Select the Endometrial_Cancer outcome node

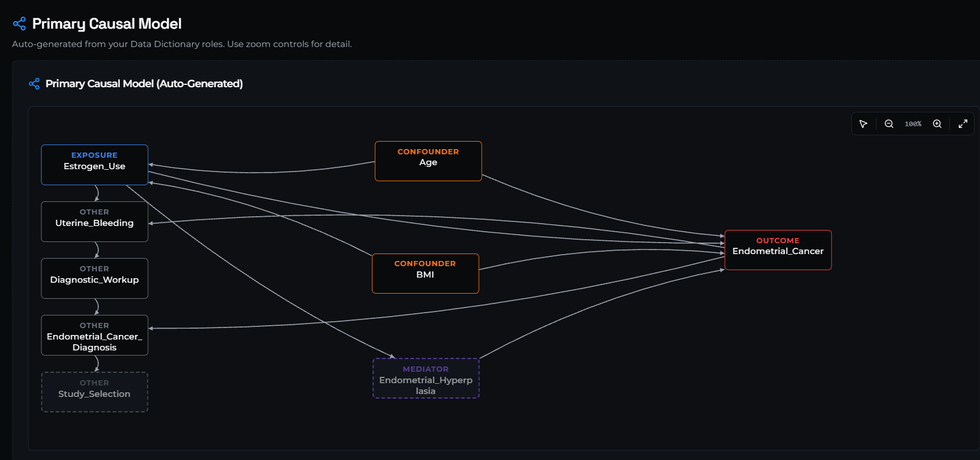point(778,250)
